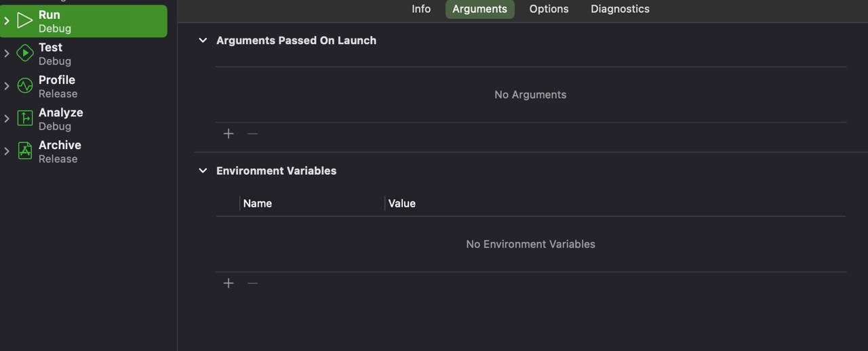Click the Test diamond play icon
Image resolution: width=868 pixels, height=351 pixels.
(x=25, y=54)
